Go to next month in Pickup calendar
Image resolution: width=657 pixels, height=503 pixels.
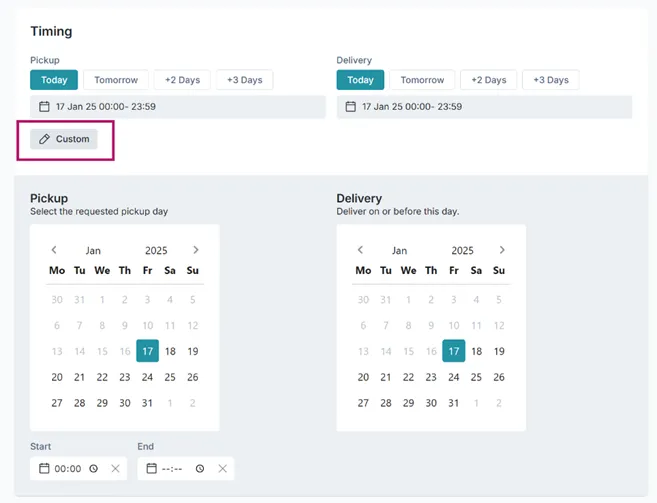(x=196, y=250)
